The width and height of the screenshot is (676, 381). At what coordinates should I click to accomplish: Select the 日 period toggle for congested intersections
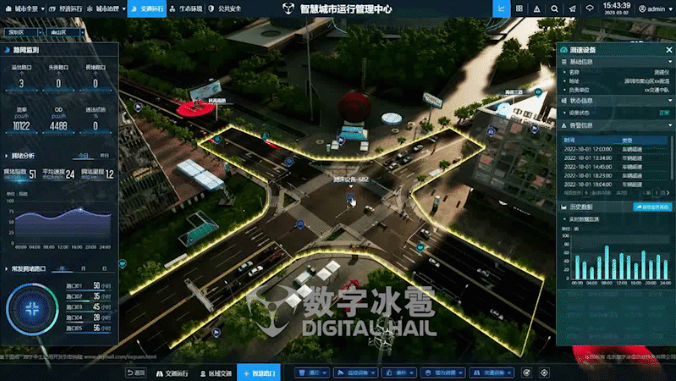tap(104, 269)
